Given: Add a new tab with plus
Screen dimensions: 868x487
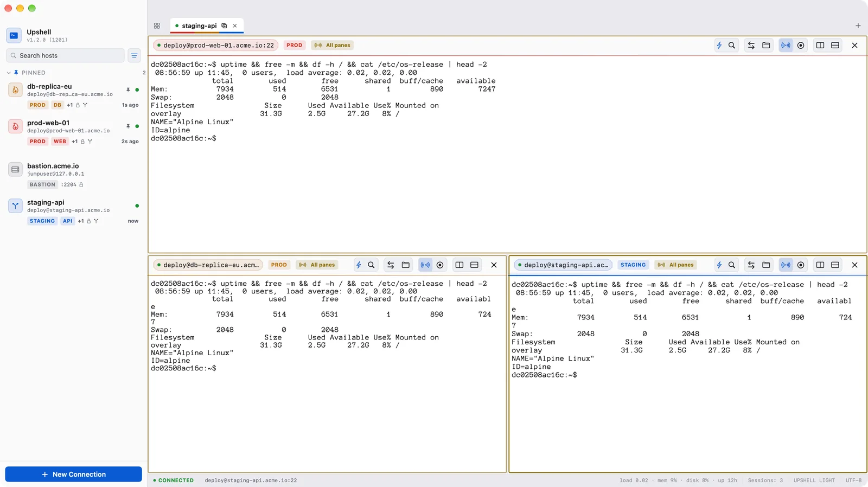Looking at the screenshot, I should (x=858, y=26).
